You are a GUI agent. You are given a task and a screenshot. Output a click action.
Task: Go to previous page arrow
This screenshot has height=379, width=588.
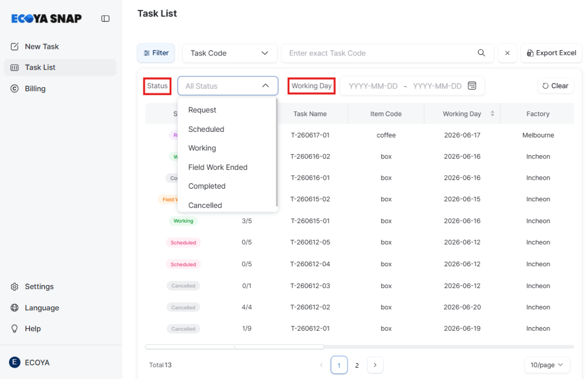pyautogui.click(x=321, y=365)
